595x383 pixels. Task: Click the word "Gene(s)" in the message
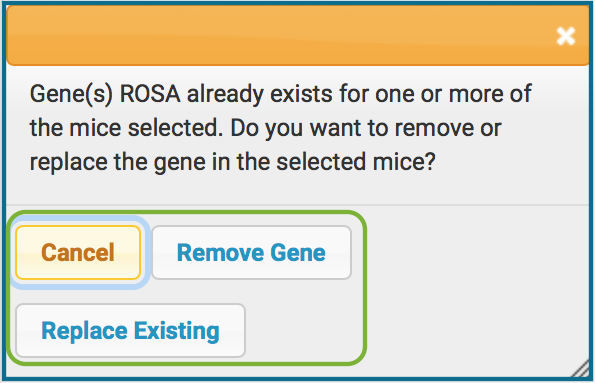click(x=71, y=94)
